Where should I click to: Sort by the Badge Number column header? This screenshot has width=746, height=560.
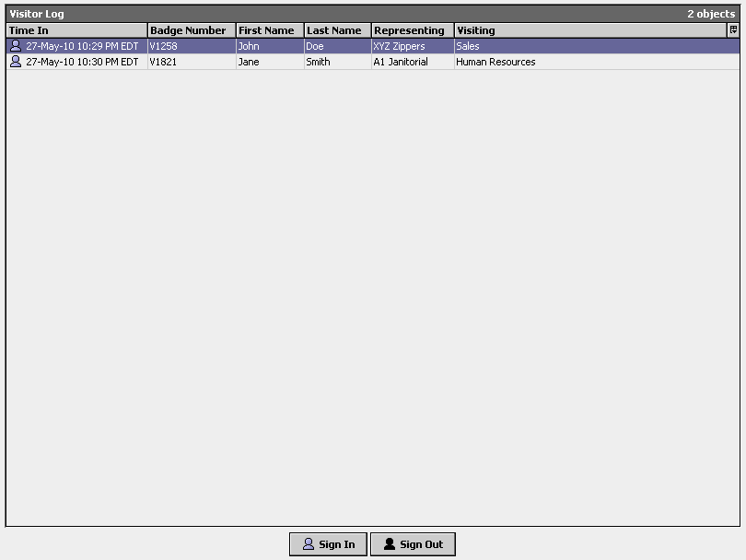[191, 30]
